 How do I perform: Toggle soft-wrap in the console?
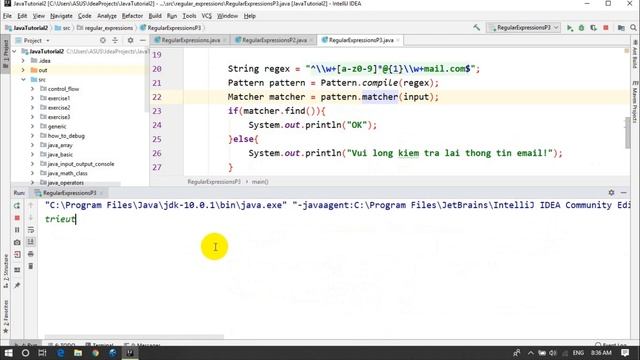31,230
